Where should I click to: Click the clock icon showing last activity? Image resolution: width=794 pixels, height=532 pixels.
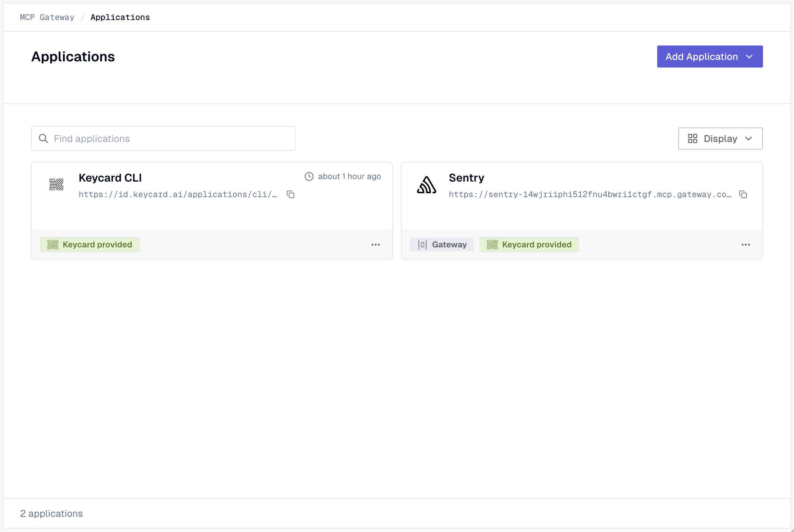click(309, 176)
